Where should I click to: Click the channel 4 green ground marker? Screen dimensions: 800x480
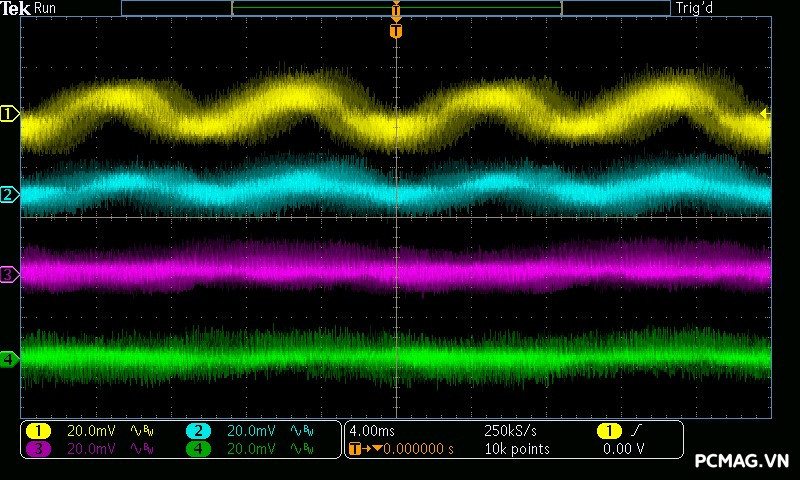9,359
